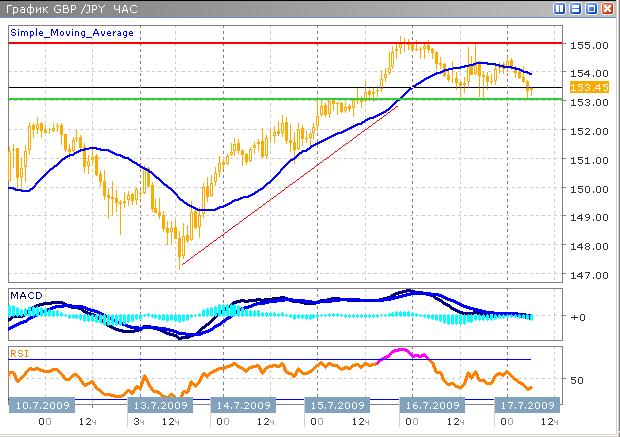
Task: Select the MACD panel label
Action: click(25, 295)
